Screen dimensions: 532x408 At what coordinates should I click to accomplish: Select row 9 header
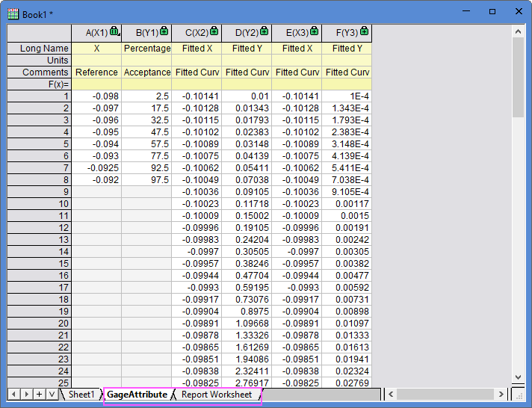(x=39, y=192)
